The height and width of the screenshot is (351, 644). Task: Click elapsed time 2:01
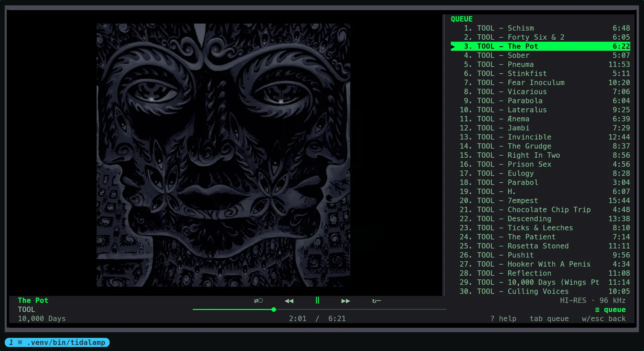[x=298, y=319]
